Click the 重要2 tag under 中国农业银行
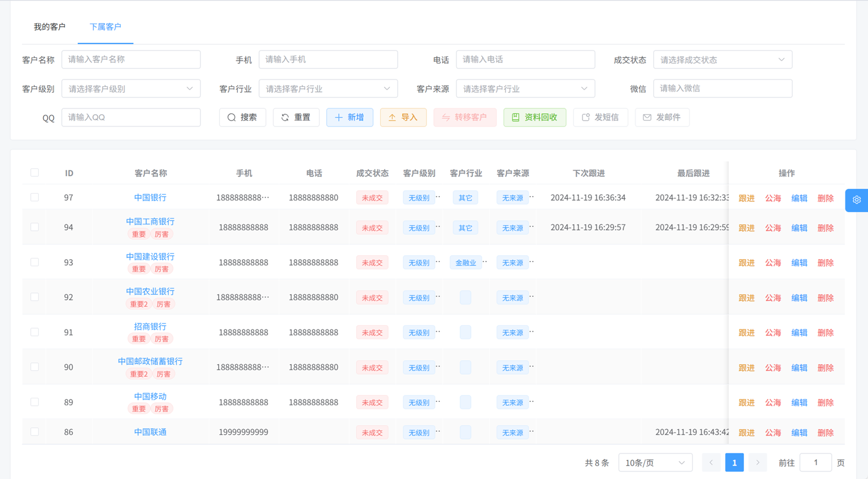This screenshot has width=868, height=479. coord(139,304)
